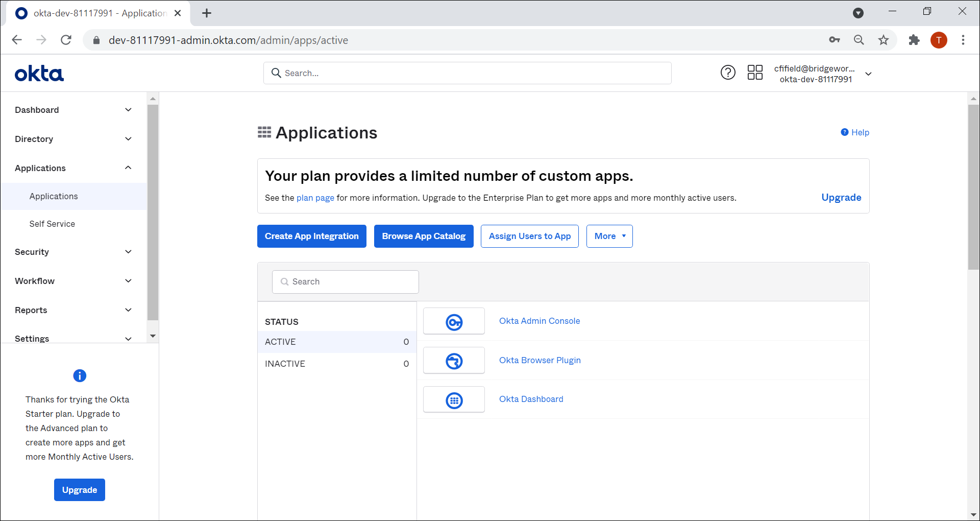Viewport: 980px width, 521px height.
Task: Expand the Security menu section
Action: click(73, 252)
